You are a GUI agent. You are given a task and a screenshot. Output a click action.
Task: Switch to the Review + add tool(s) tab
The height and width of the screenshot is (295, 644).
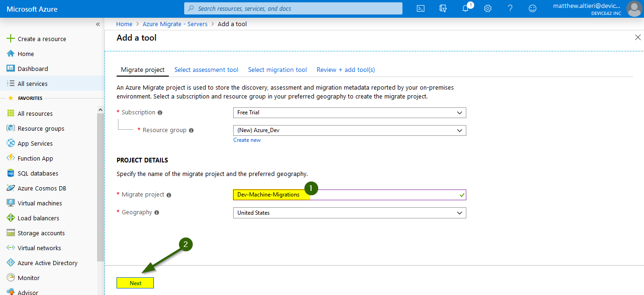[x=346, y=70]
